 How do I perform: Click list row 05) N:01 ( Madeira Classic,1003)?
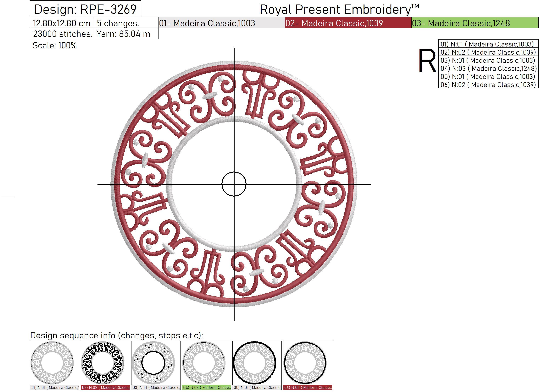488,76
